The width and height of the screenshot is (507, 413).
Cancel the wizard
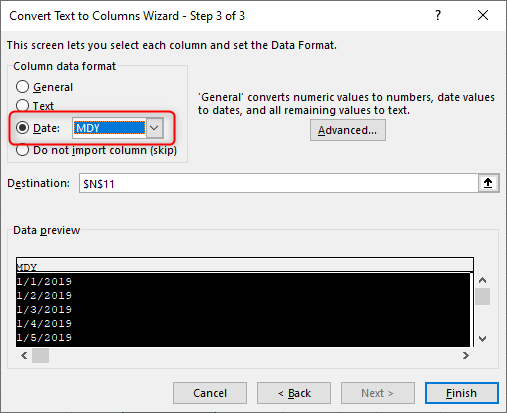point(210,393)
